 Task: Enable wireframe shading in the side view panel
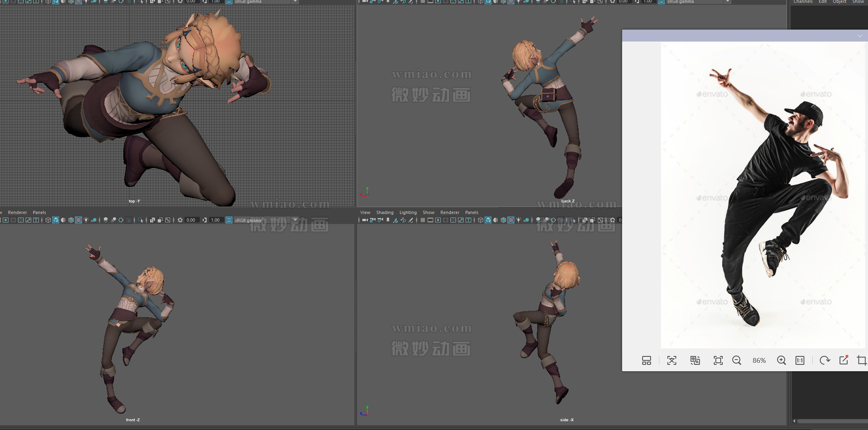(x=480, y=220)
